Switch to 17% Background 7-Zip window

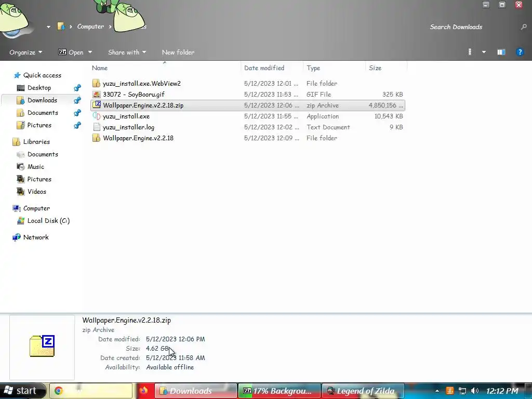click(x=279, y=391)
